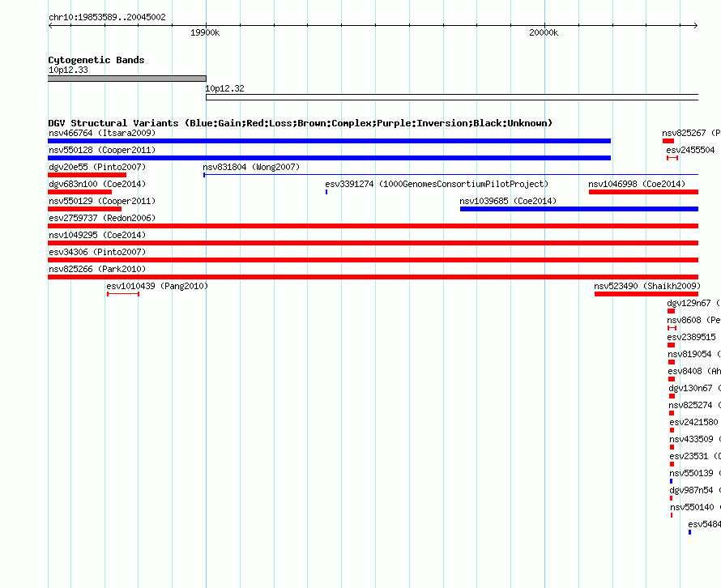Click the dgv20e55 (Pinto2007) label text
721x588 pixels.
[97, 168]
